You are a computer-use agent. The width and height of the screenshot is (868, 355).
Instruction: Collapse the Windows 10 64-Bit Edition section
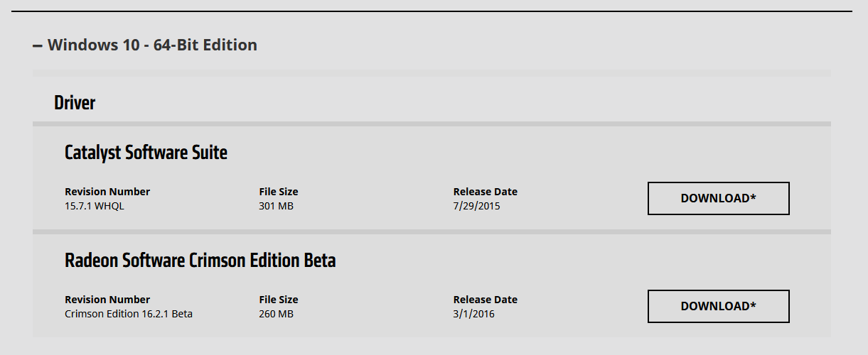coord(38,45)
